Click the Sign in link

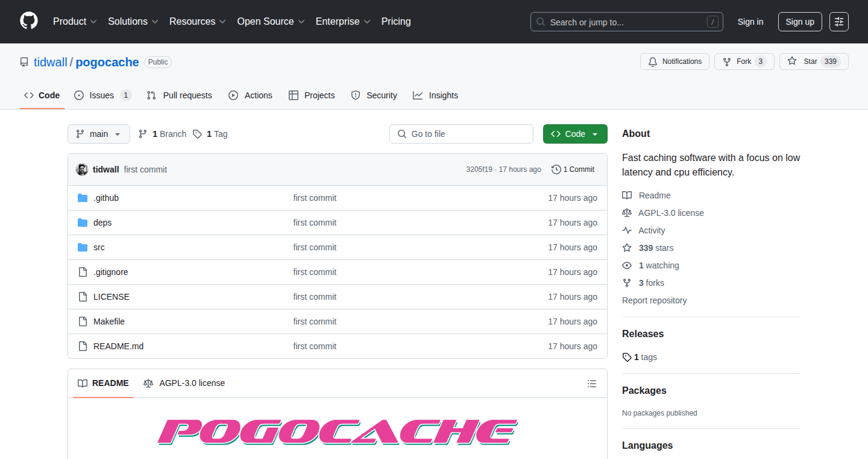(x=750, y=22)
